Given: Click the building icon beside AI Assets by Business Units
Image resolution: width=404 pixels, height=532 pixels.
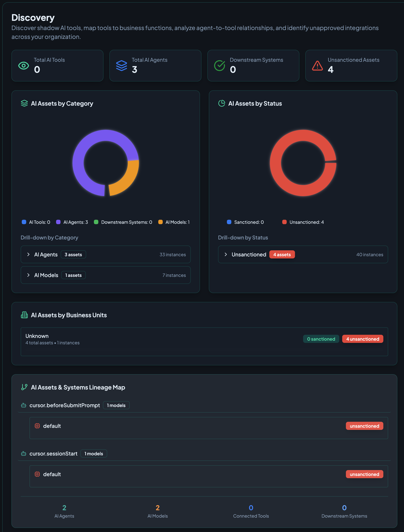Looking at the screenshot, I should click(24, 315).
